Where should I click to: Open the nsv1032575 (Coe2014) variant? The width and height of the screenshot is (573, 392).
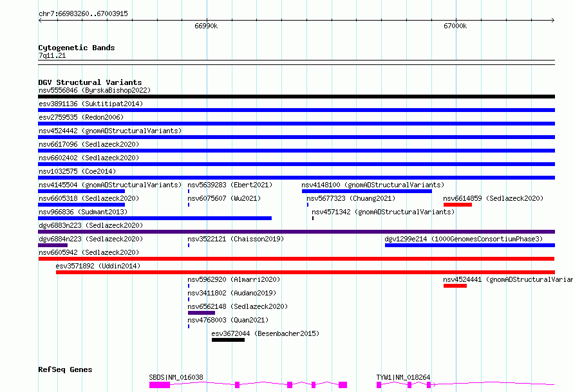click(77, 171)
